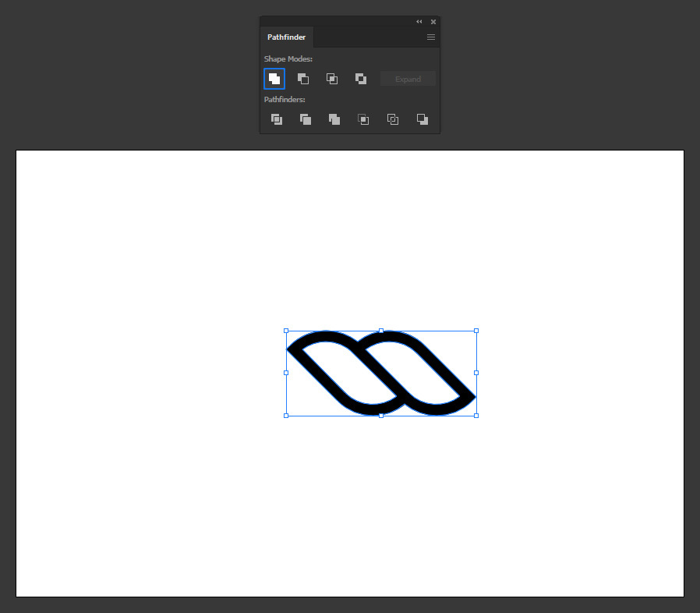Viewport: 700px width, 613px height.
Task: Apply the Divide pathfinder
Action: coord(277,119)
